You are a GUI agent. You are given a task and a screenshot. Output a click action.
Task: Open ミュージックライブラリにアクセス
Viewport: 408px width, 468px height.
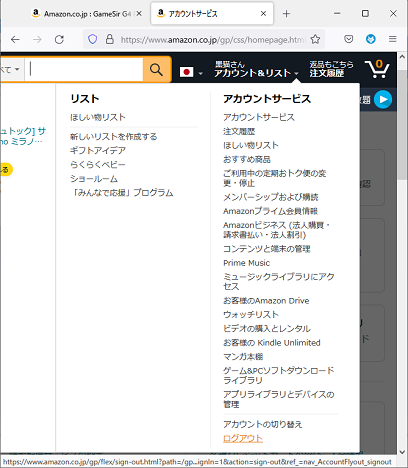(279, 281)
